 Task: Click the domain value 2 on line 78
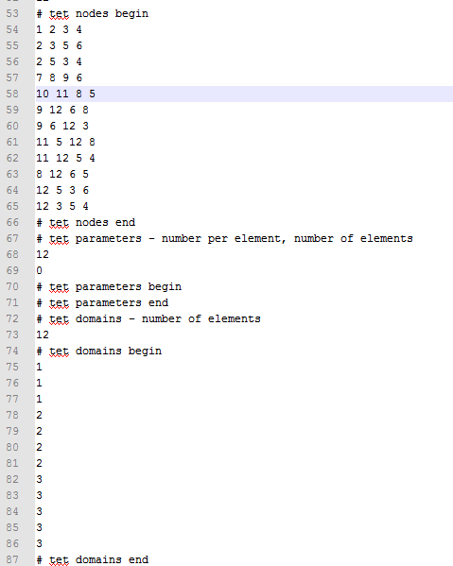pyautogui.click(x=39, y=415)
